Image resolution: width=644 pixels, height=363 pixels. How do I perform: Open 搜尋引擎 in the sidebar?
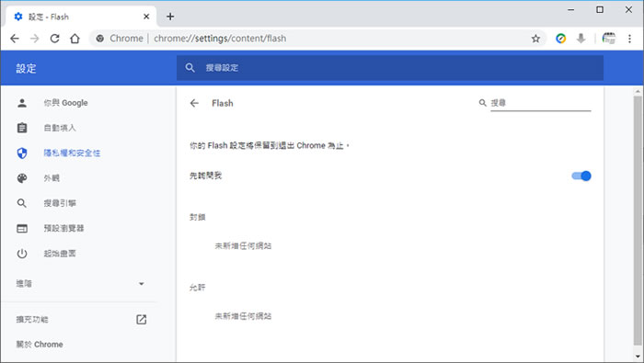[60, 203]
